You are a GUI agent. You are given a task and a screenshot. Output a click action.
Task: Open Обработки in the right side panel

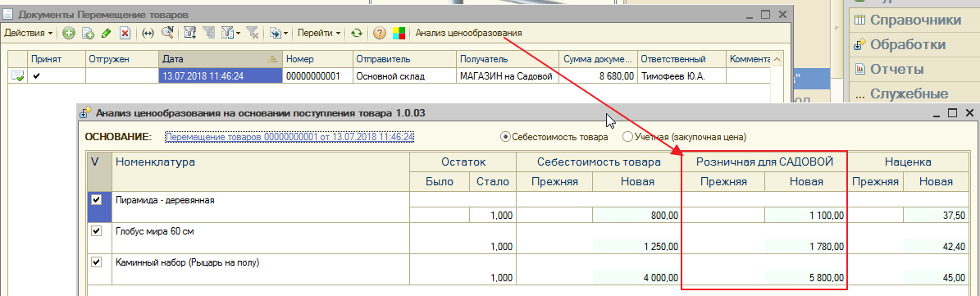pyautogui.click(x=908, y=44)
